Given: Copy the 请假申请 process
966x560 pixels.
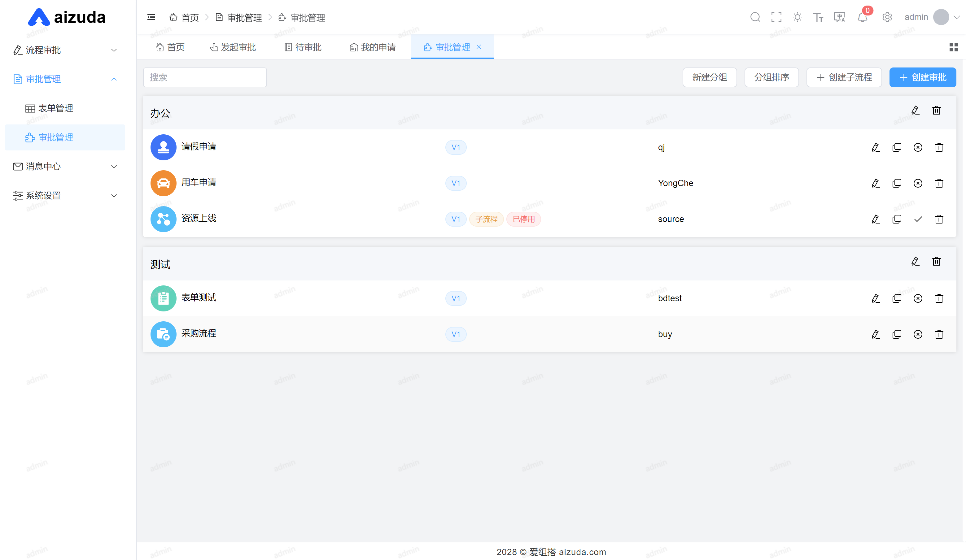Looking at the screenshot, I should tap(897, 147).
